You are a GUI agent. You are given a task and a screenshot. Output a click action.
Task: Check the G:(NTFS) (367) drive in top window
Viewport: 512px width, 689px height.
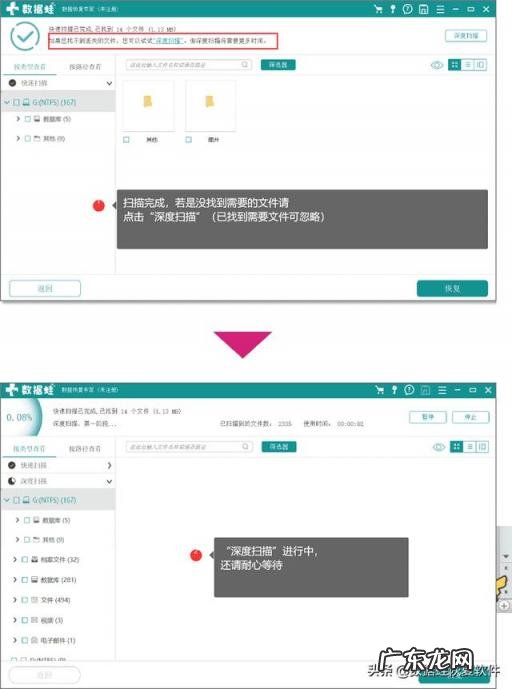(x=17, y=102)
